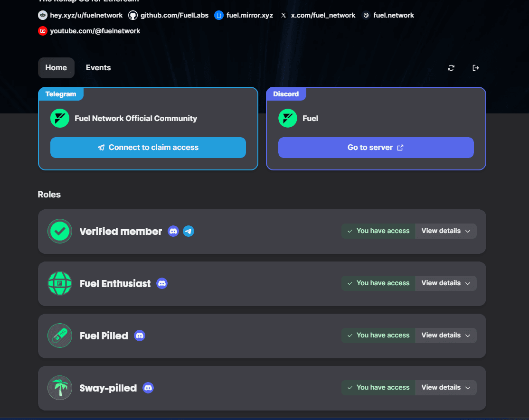Image resolution: width=529 pixels, height=420 pixels.
Task: Open the x.com/fuel_network link
Action: (323, 15)
